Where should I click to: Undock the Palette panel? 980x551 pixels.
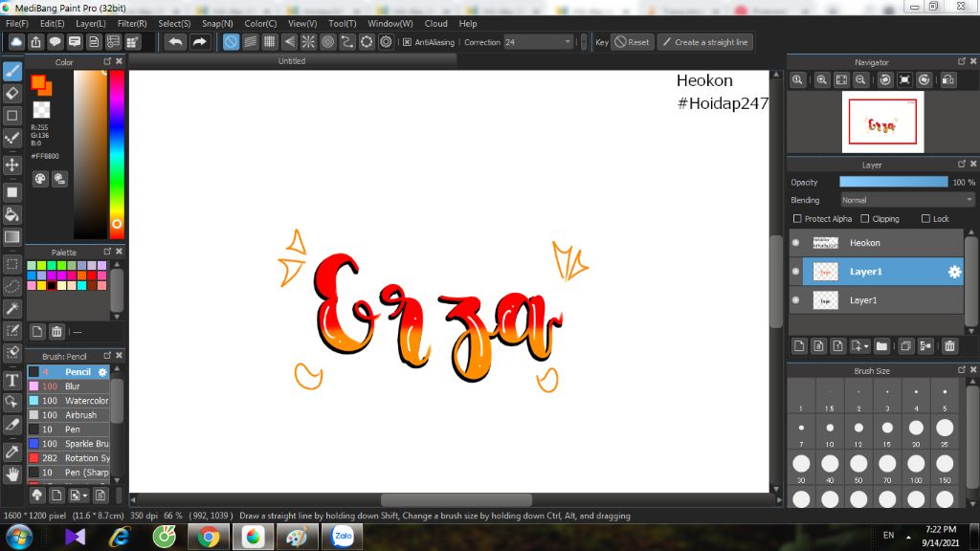coord(107,252)
